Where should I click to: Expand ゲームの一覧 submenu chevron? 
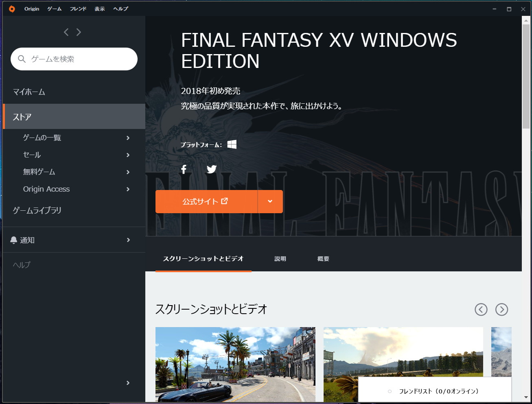tap(128, 138)
